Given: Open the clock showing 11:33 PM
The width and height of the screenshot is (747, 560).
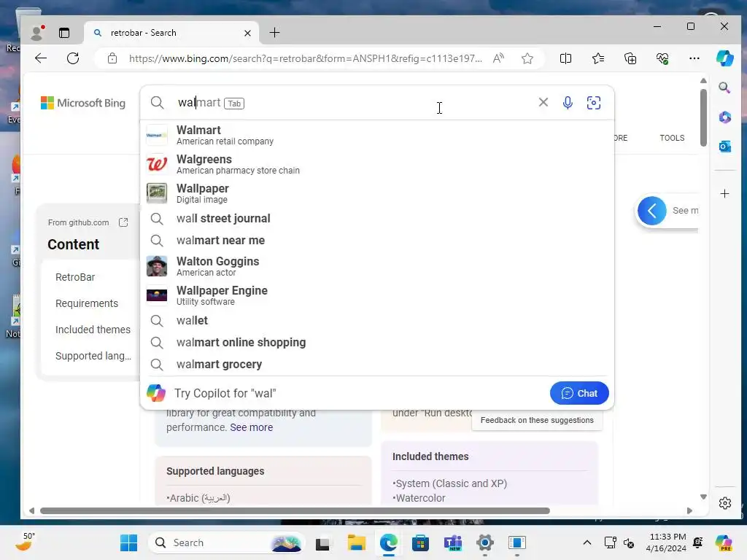Looking at the screenshot, I should 667,542.
